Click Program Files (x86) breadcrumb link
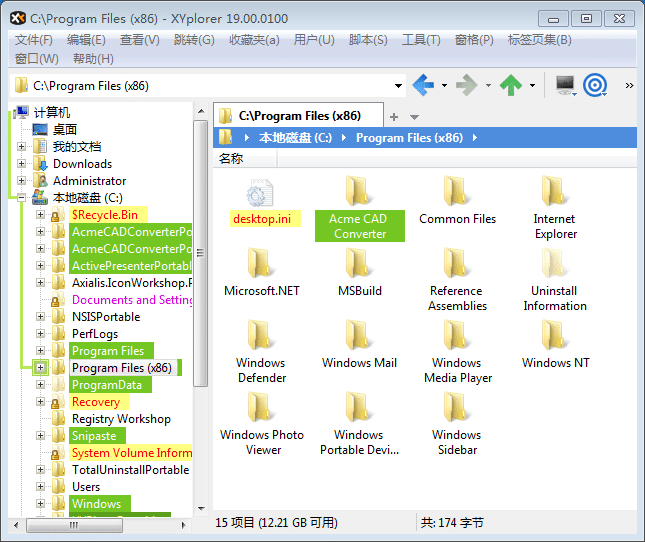The height and width of the screenshot is (542, 645). point(409,138)
